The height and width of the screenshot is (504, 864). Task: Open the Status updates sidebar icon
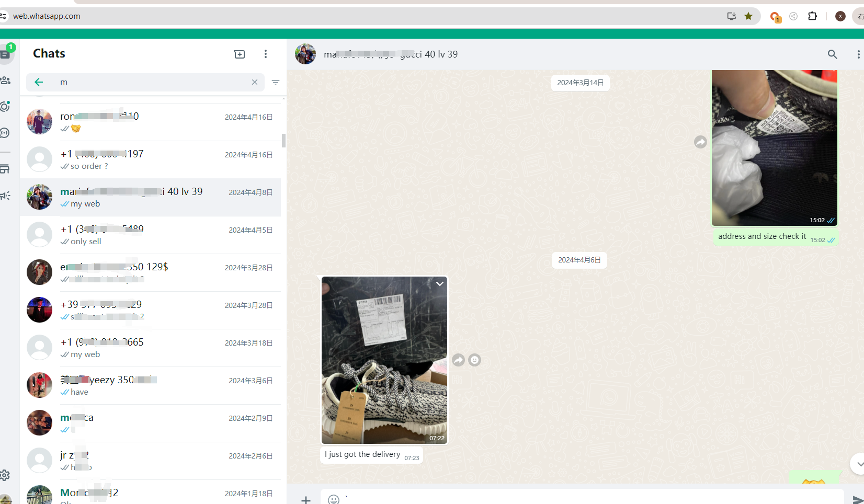click(5, 107)
